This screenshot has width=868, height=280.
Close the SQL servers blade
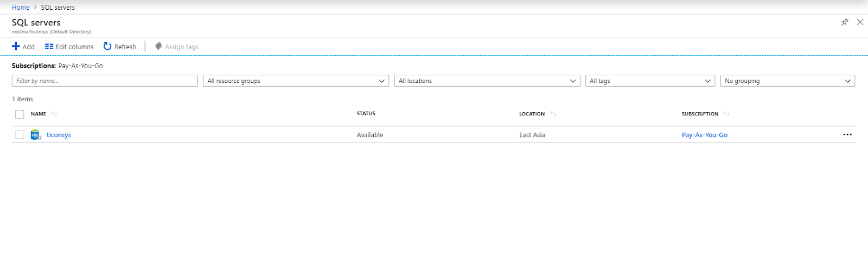click(860, 22)
